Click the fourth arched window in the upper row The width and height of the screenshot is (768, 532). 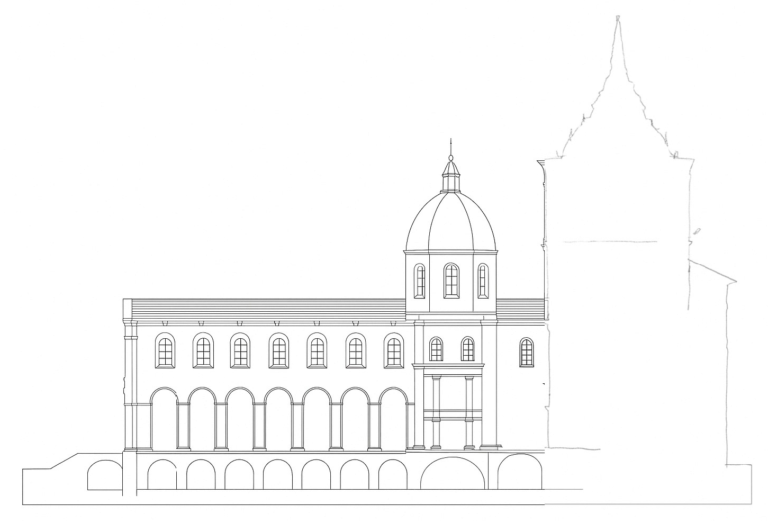pos(279,350)
